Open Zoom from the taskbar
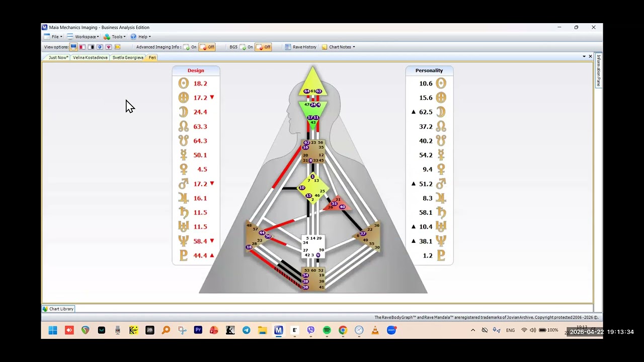Screen dimensions: 644x362 (391, 330)
